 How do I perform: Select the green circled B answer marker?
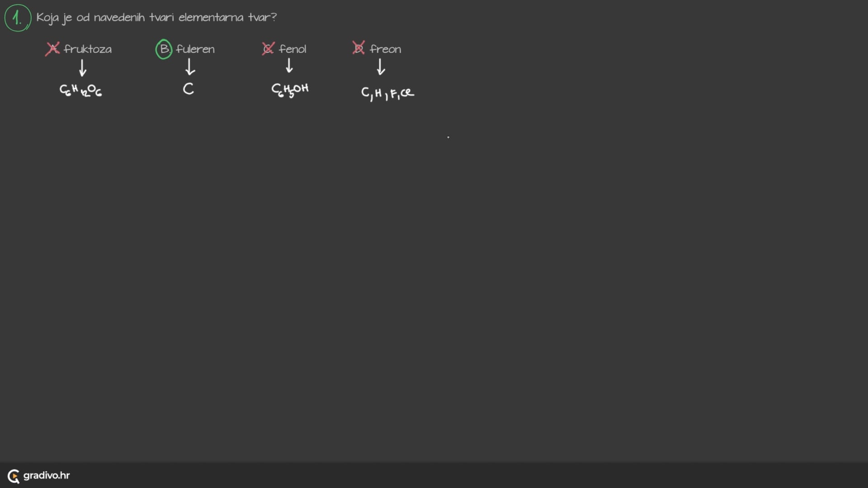pos(164,49)
